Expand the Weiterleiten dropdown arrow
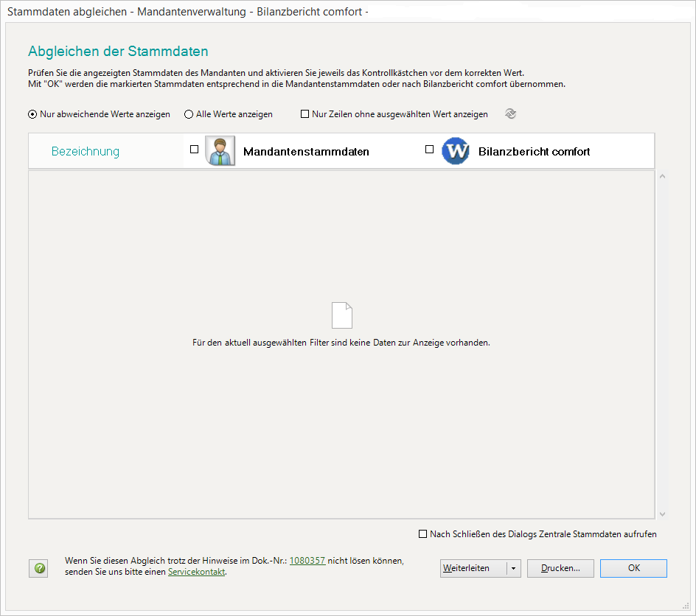Image resolution: width=696 pixels, height=616 pixels. [x=514, y=568]
